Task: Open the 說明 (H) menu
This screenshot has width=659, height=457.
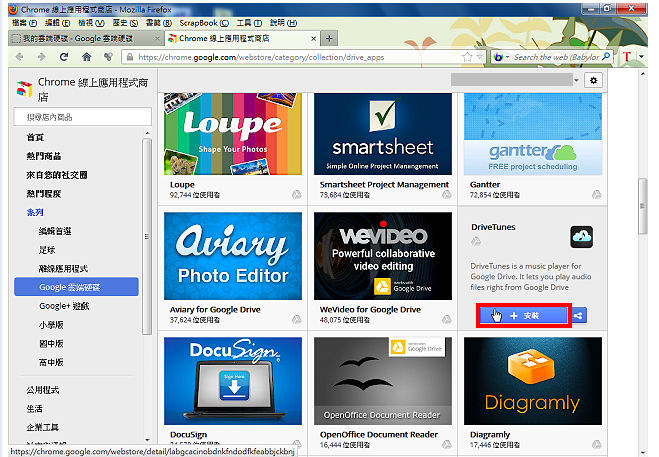Action: 283,23
